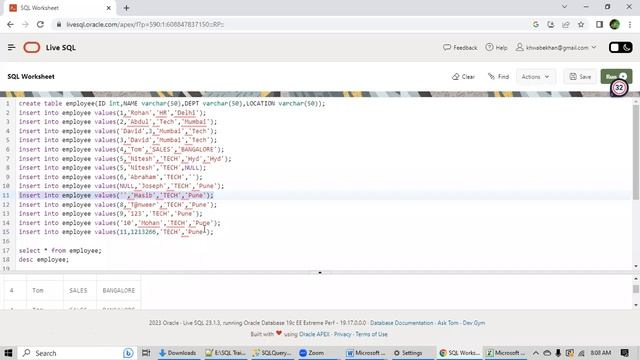Click the editor scrollbar down arrow
This screenshot has height=360, width=640.
click(636, 266)
